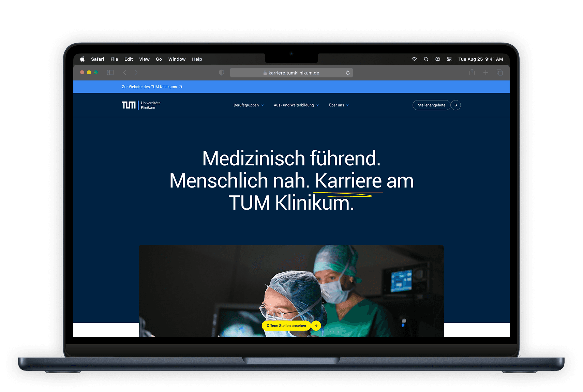Open the View menu
The width and height of the screenshot is (583, 392).
click(144, 59)
